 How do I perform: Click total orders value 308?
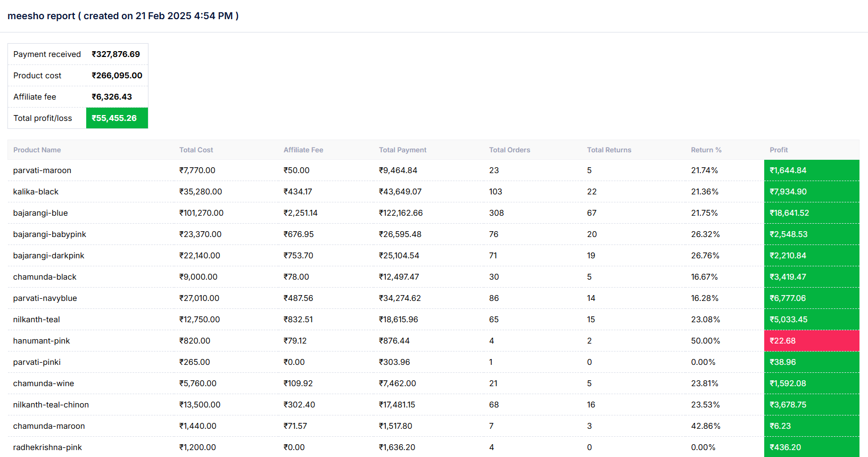[497, 213]
